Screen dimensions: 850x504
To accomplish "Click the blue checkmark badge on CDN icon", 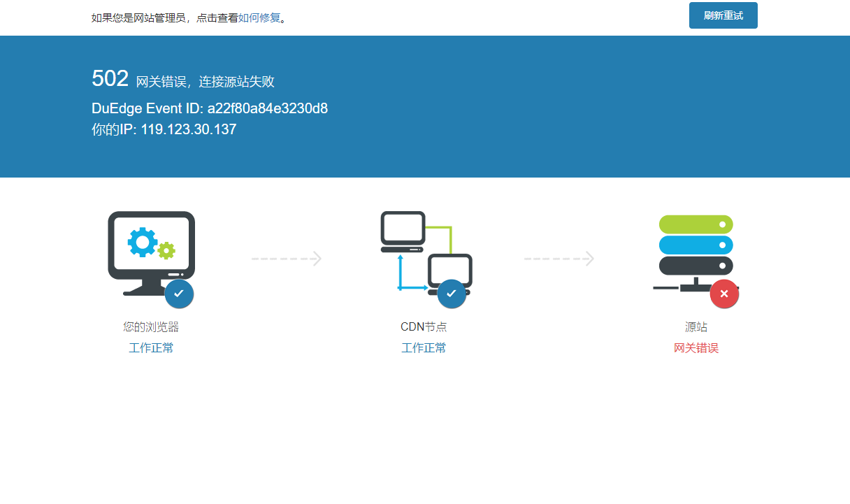I will (452, 294).
